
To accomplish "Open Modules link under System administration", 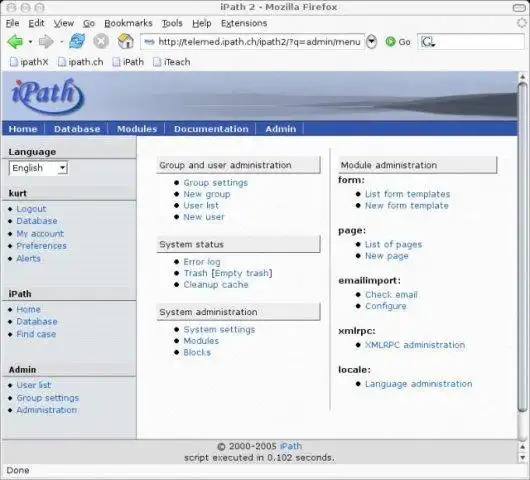I will [x=201, y=341].
